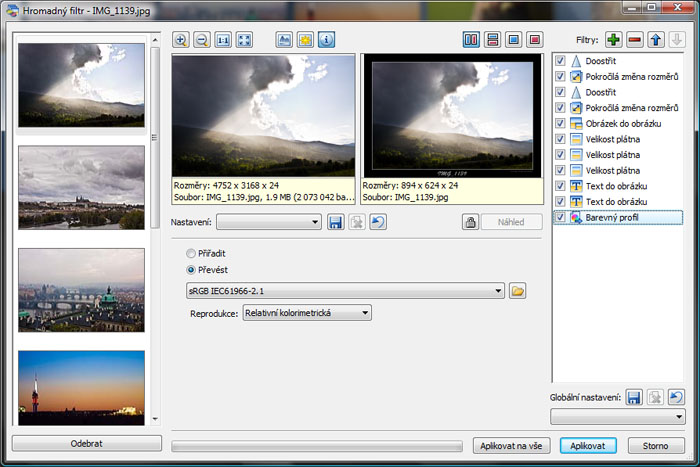Image resolution: width=700 pixels, height=467 pixels.
Task: Browse for color profile folder icon
Action: click(517, 291)
